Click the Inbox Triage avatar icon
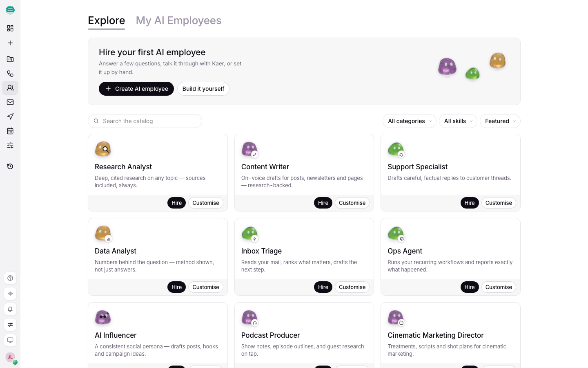The width and height of the screenshot is (588, 368). tap(249, 233)
